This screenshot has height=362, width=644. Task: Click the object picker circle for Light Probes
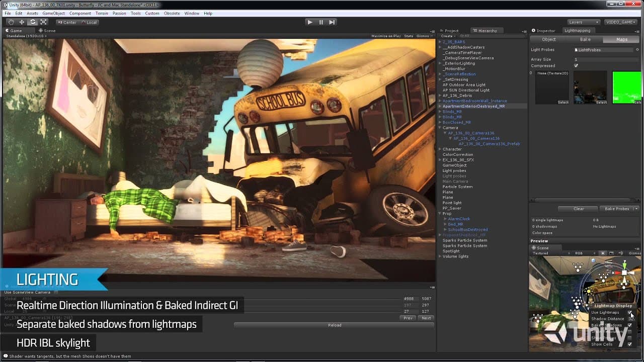tap(637, 50)
